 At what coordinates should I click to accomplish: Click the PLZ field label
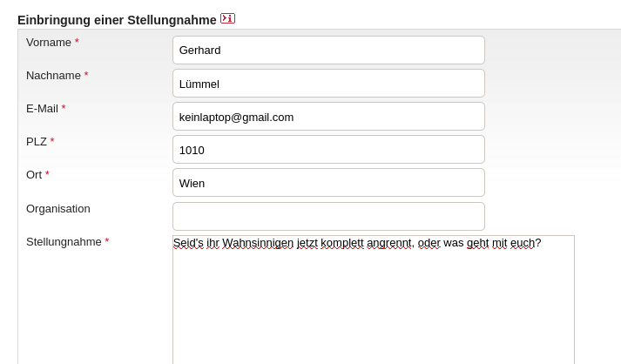click(37, 142)
